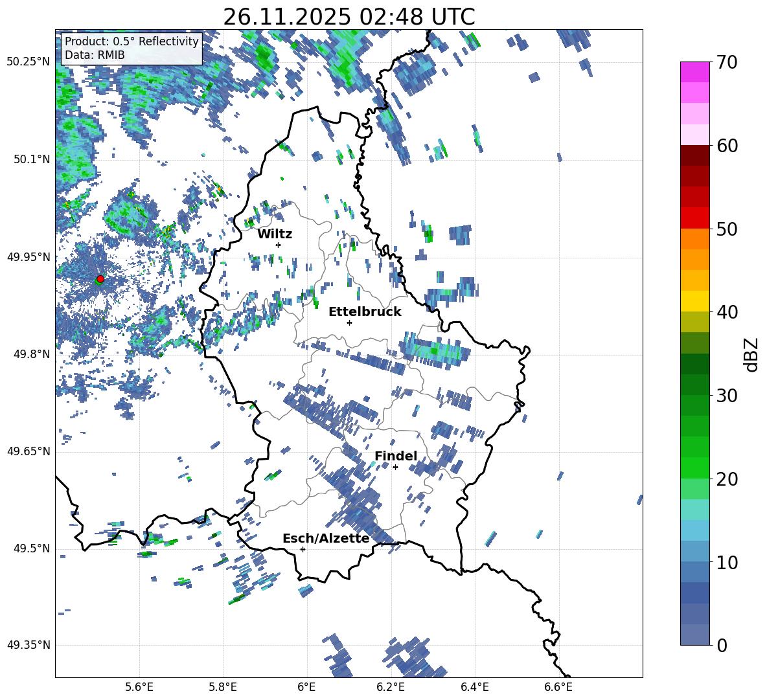This screenshot has height=700, width=767.
Task: Click the longitude label 6.4°E
Action: click(474, 687)
